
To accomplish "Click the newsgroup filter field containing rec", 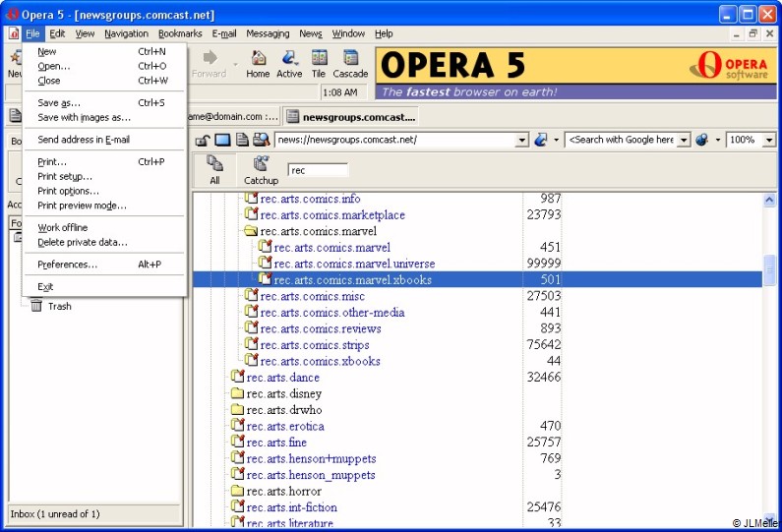I will tap(318, 170).
